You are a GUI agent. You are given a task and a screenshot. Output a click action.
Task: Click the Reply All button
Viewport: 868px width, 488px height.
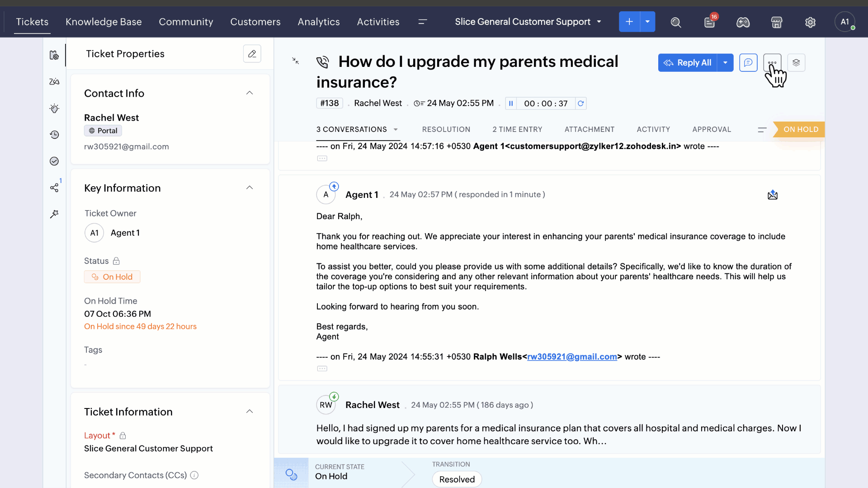(688, 63)
